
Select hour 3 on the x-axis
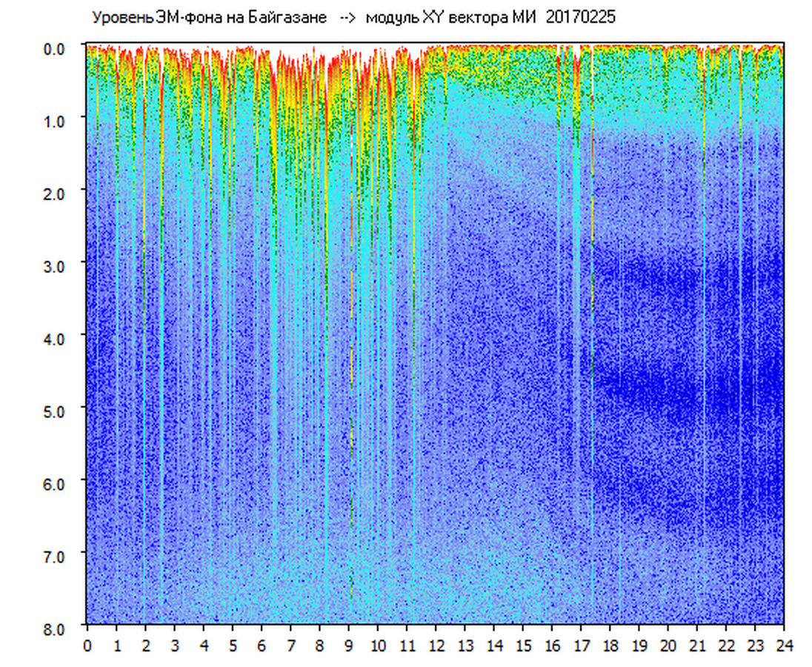175,646
